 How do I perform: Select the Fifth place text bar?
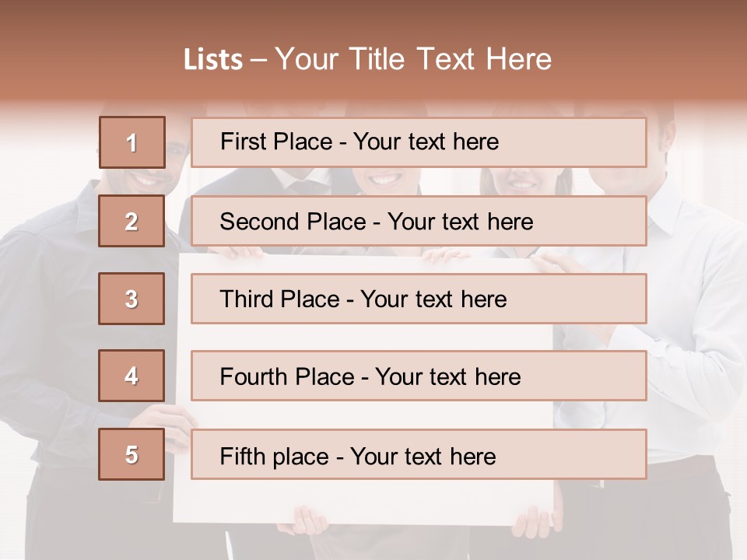pos(419,454)
